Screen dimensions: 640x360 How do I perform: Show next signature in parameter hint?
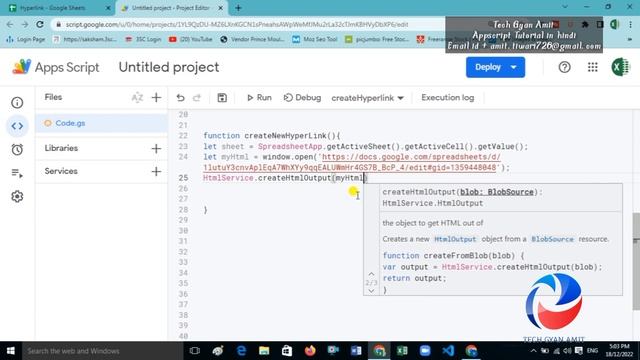(x=371, y=291)
